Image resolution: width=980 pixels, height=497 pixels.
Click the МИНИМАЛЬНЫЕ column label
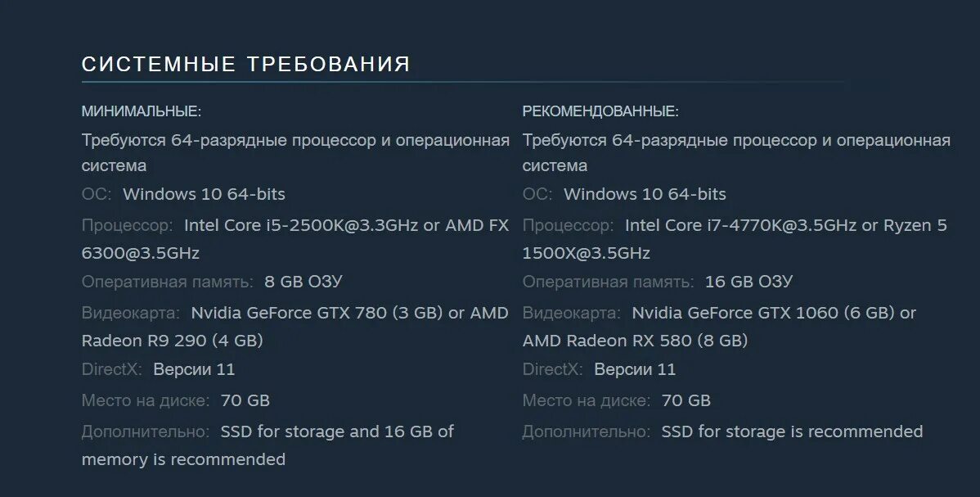pos(141,111)
